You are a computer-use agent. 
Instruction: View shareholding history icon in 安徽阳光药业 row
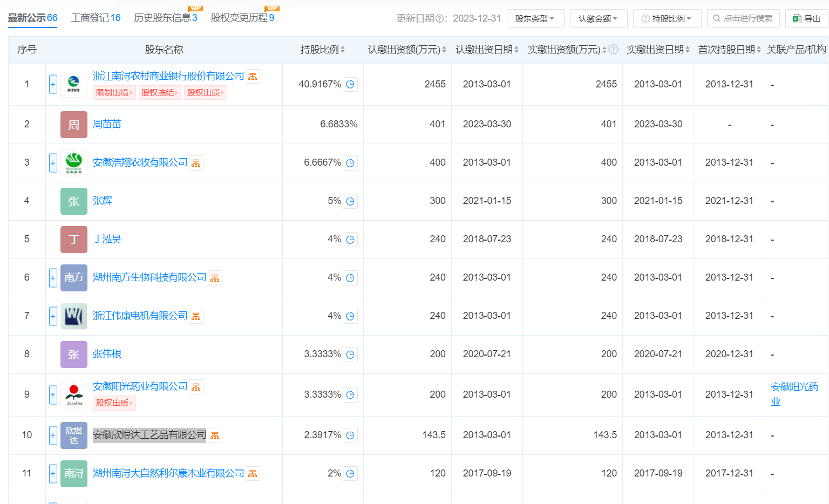click(350, 395)
